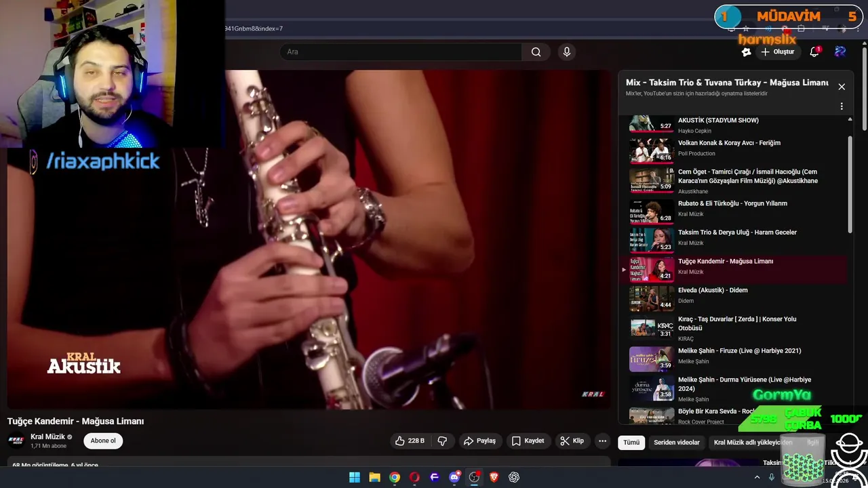Image resolution: width=868 pixels, height=488 pixels.
Task: Click the 1,71 Mn abone subscriber count
Action: tap(49, 446)
